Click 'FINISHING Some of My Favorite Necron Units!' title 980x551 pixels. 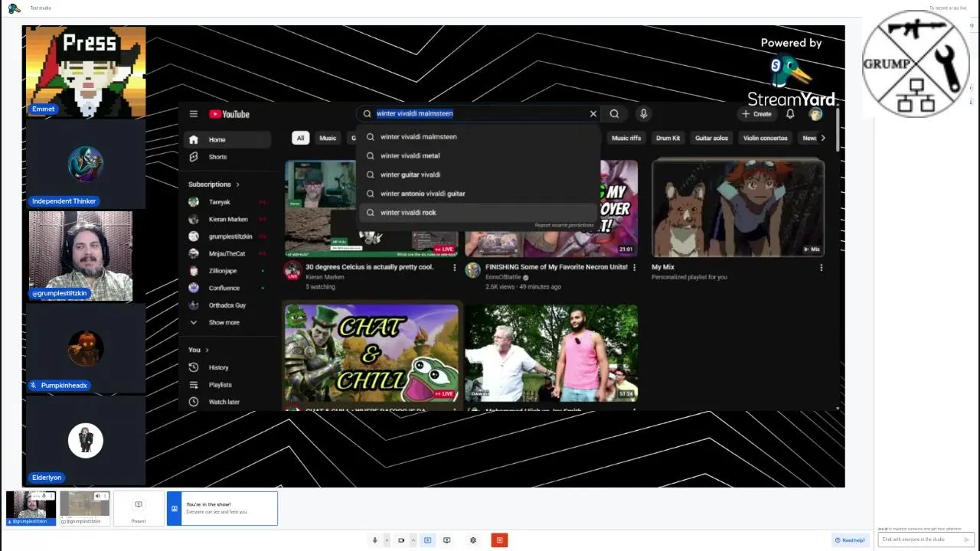557,267
